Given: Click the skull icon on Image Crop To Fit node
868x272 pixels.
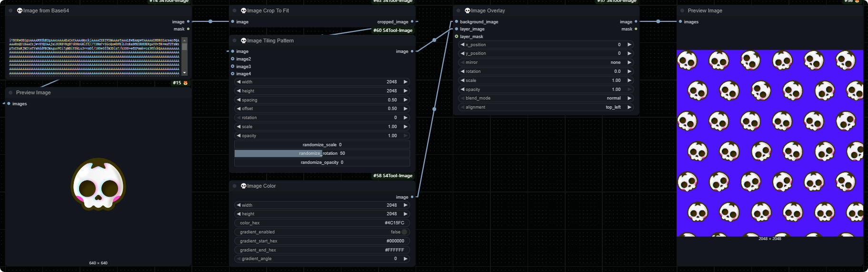Looking at the screenshot, I should point(244,10).
